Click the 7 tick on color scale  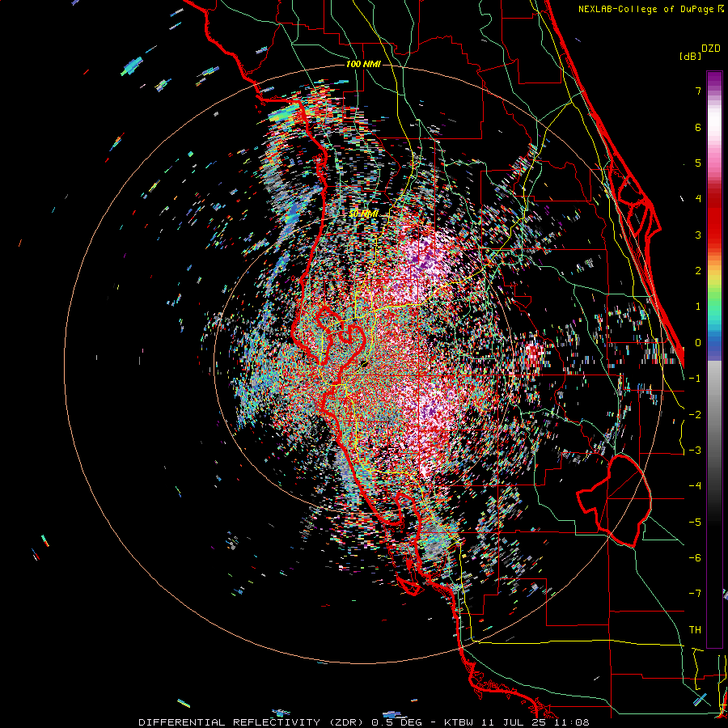click(x=698, y=91)
